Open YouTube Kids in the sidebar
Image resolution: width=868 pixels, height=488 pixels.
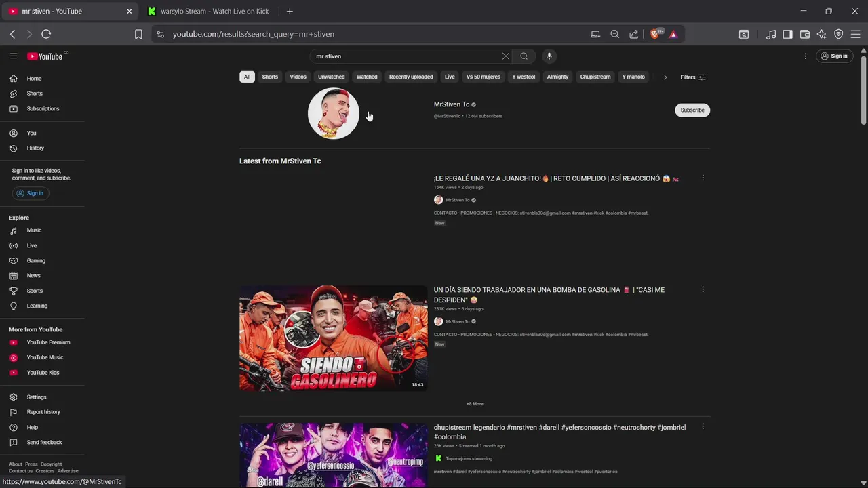click(42, 373)
